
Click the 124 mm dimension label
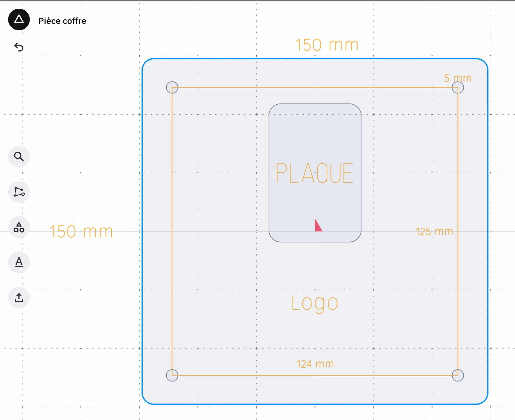pyautogui.click(x=315, y=364)
